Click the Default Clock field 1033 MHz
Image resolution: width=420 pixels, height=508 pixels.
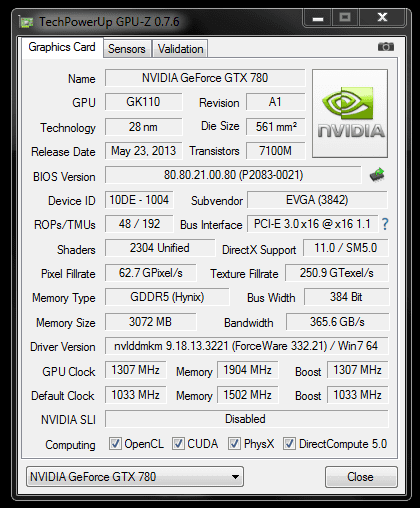(135, 395)
